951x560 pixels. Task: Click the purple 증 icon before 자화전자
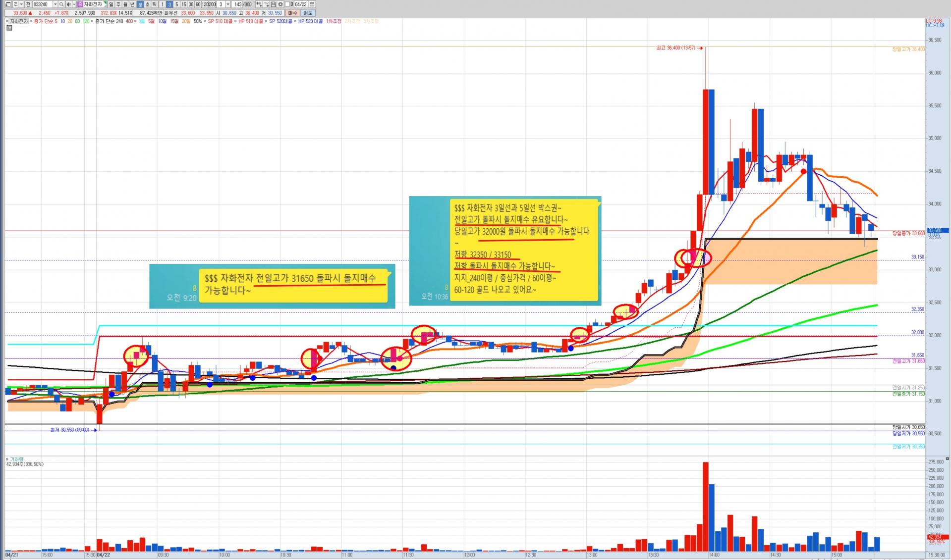pyautogui.click(x=80, y=4)
